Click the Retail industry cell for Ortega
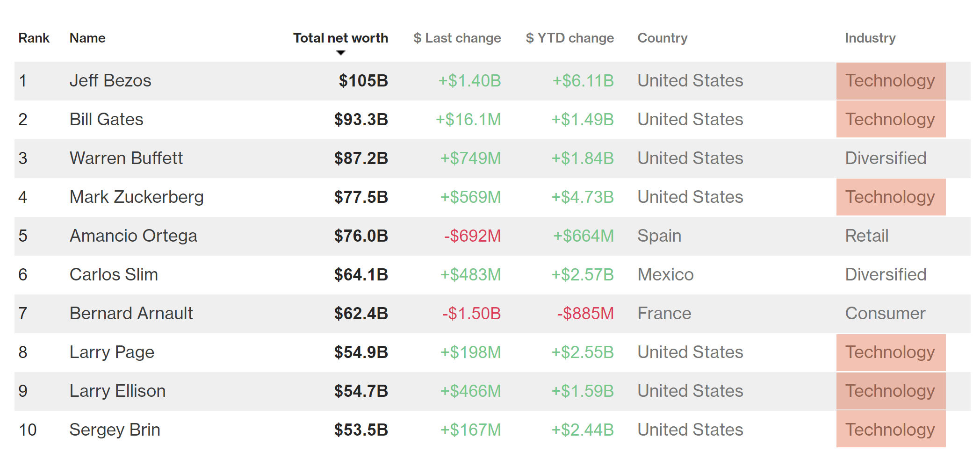The image size is (980, 459). click(866, 236)
